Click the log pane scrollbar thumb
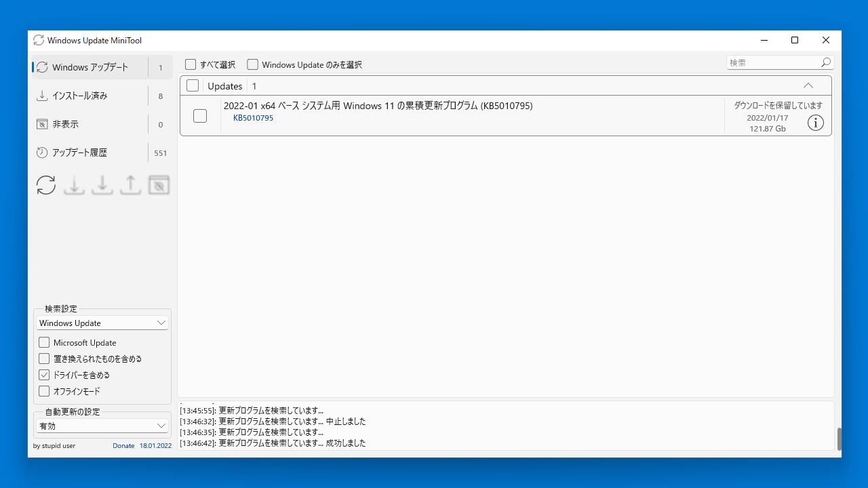 coord(840,439)
